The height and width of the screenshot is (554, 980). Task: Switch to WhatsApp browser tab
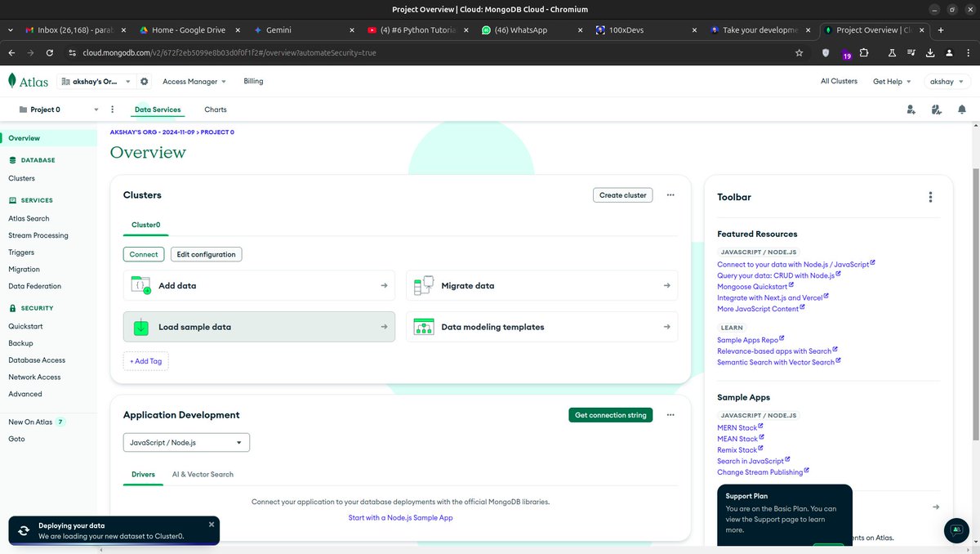pos(531,29)
